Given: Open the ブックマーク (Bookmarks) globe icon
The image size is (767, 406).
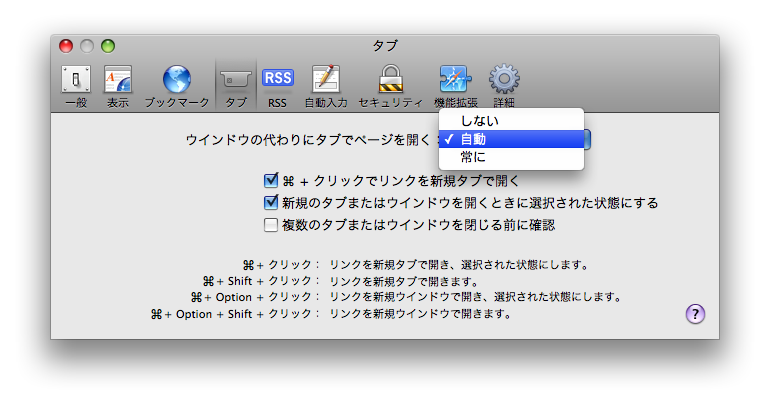Looking at the screenshot, I should pos(176,84).
